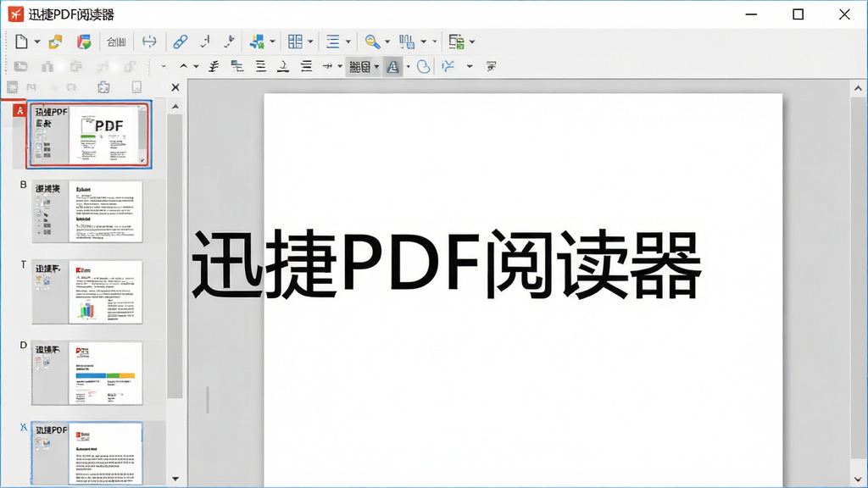This screenshot has height=488, width=868.
Task: Click the yellow open-folder icon
Action: point(55,42)
